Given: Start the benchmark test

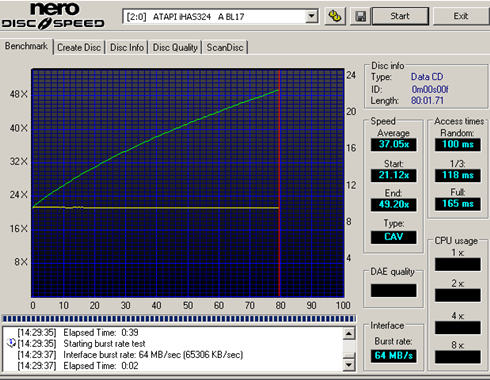Looking at the screenshot, I should pyautogui.click(x=400, y=16).
